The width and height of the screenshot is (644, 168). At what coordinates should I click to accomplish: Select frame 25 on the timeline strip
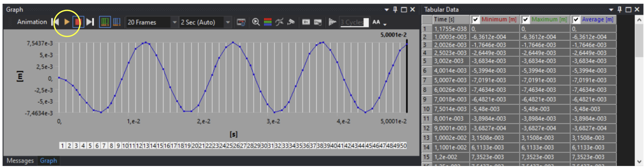[229, 146]
